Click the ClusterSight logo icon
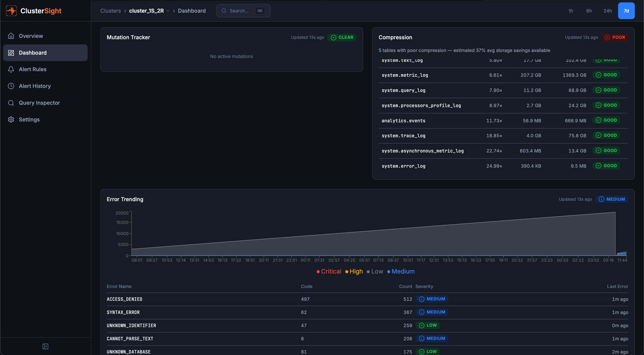Screen dimensions: 644x355 (x=11, y=11)
